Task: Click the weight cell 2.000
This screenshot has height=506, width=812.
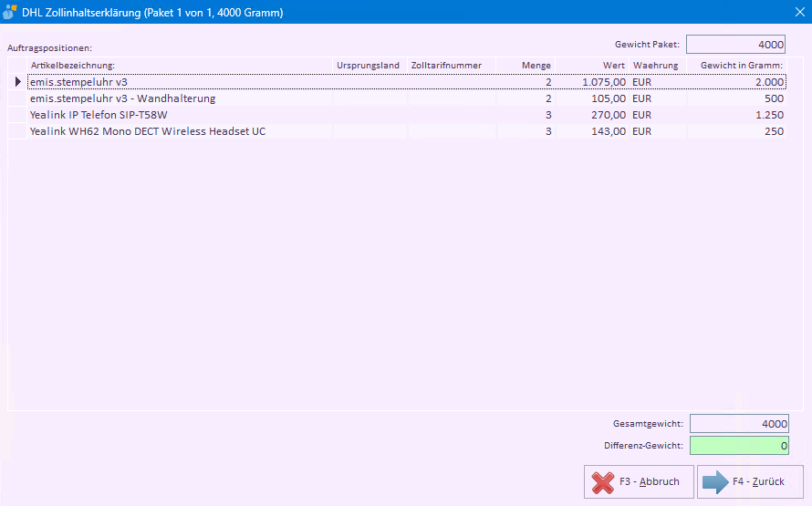Action: click(736, 82)
